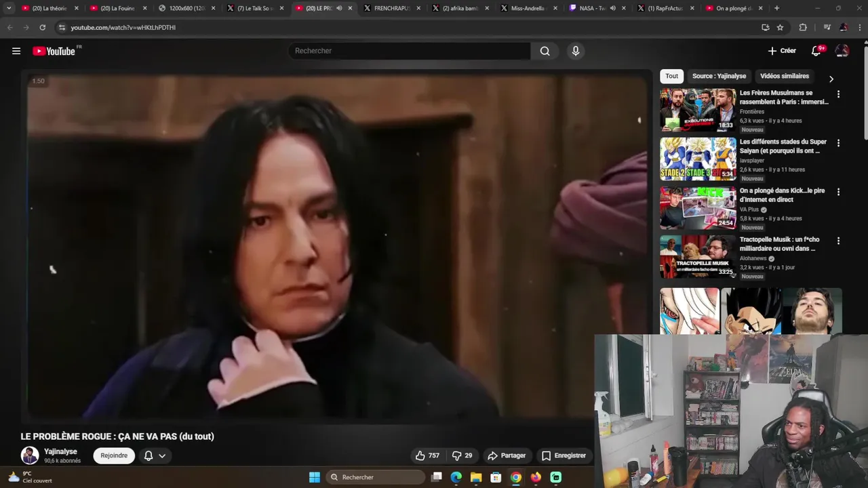Start voice search with the microphone

pyautogui.click(x=576, y=51)
